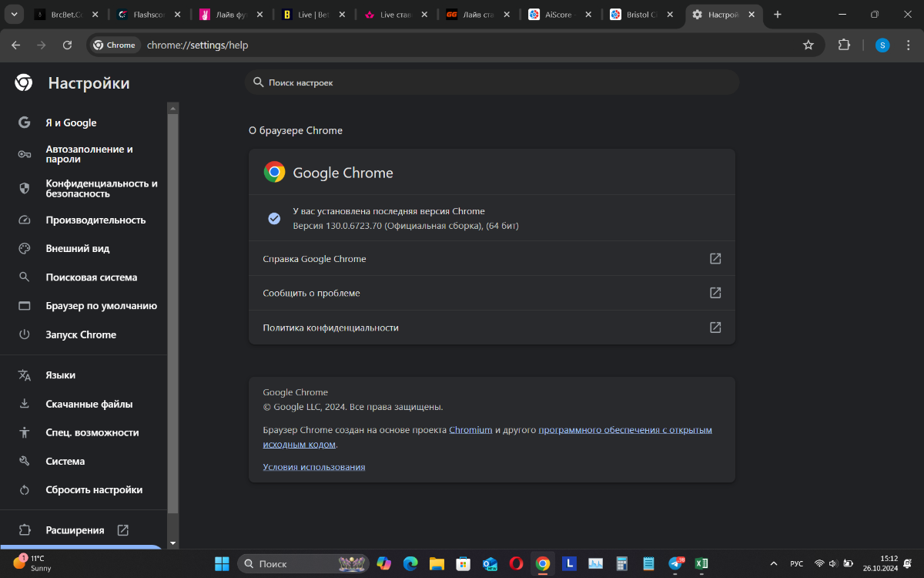
Task: Open Excel from the taskbar
Action: (701, 563)
